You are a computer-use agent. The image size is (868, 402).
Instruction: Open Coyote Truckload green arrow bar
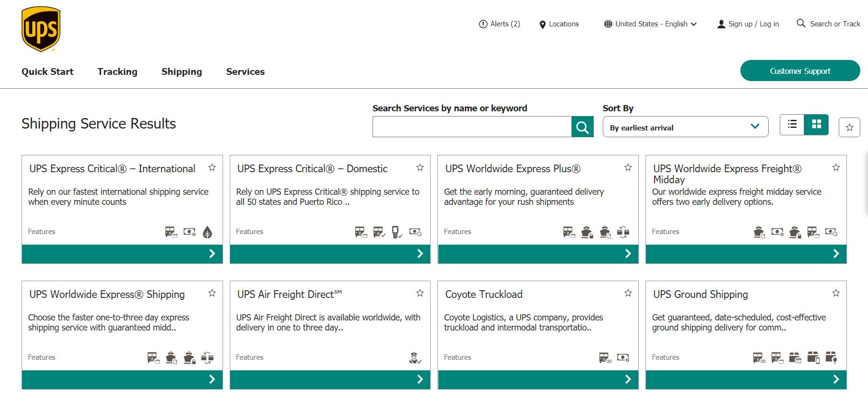click(x=538, y=379)
